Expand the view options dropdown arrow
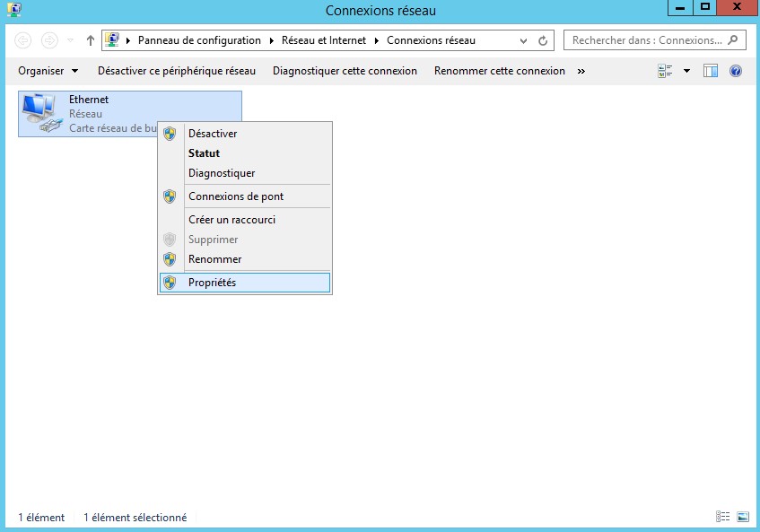760x532 pixels. pyautogui.click(x=686, y=71)
